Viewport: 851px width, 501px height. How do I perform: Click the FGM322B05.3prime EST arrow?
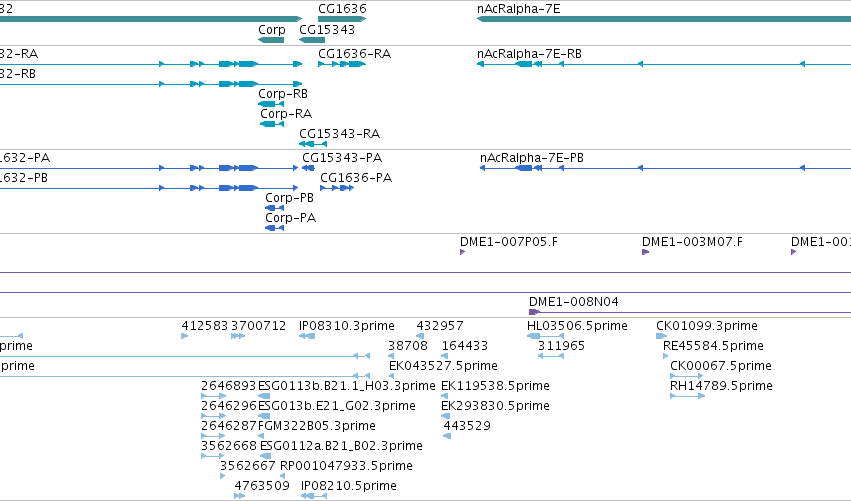click(x=261, y=436)
